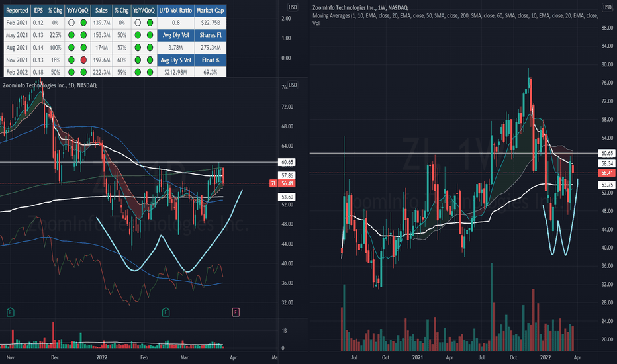Open USD currency selector on daily chart

point(293,85)
